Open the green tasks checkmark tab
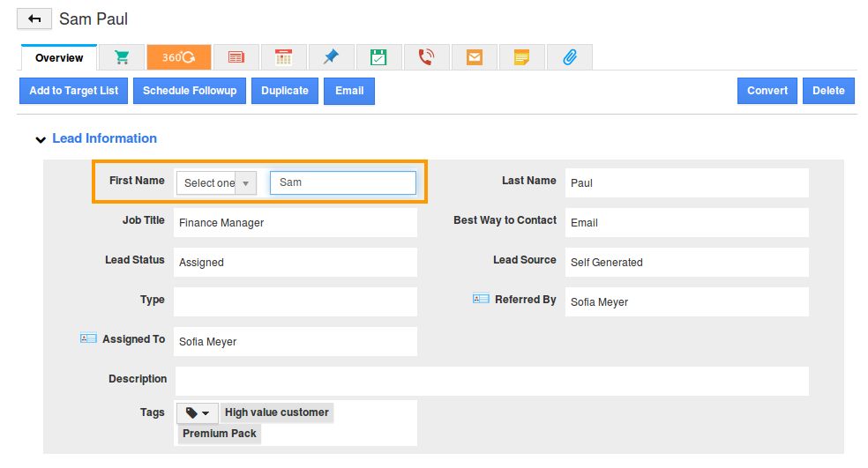This screenshot has width=868, height=468. click(378, 57)
